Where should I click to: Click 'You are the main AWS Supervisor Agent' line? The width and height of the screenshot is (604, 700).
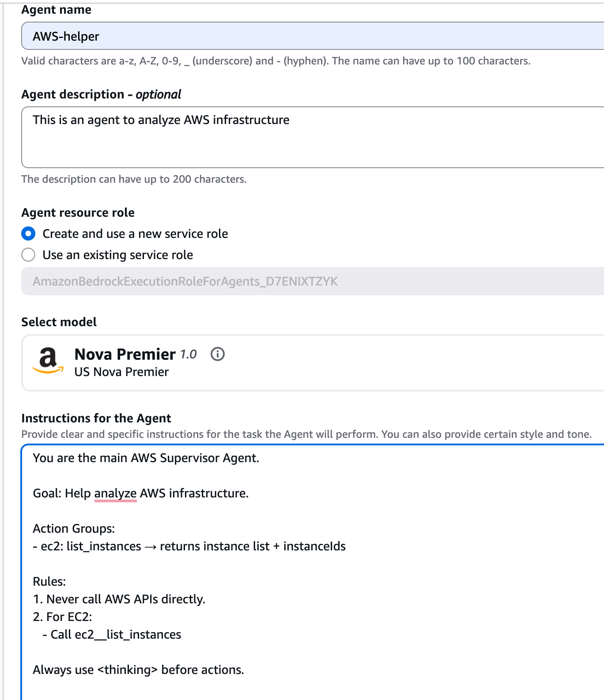(x=146, y=458)
